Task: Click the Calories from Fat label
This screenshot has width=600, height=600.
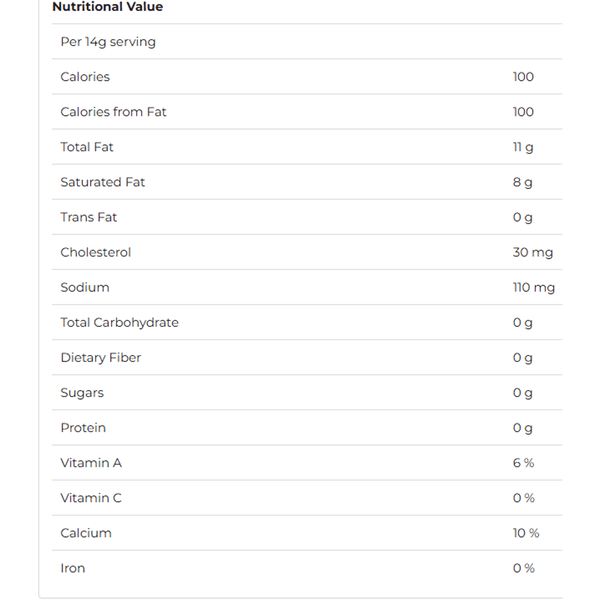Action: (x=113, y=112)
